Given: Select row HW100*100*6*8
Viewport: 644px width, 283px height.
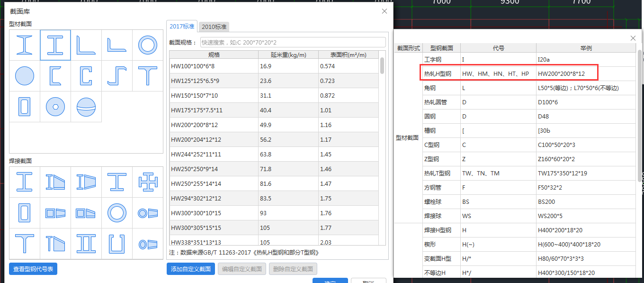Looking at the screenshot, I should [x=274, y=66].
